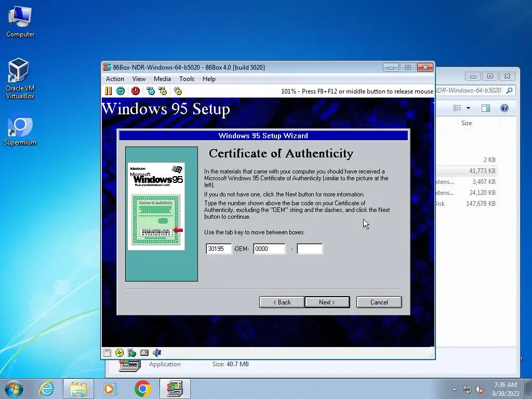Select the 147,678 KB file row
Image resolution: width=532 pixels, height=399 pixels.
point(466,204)
